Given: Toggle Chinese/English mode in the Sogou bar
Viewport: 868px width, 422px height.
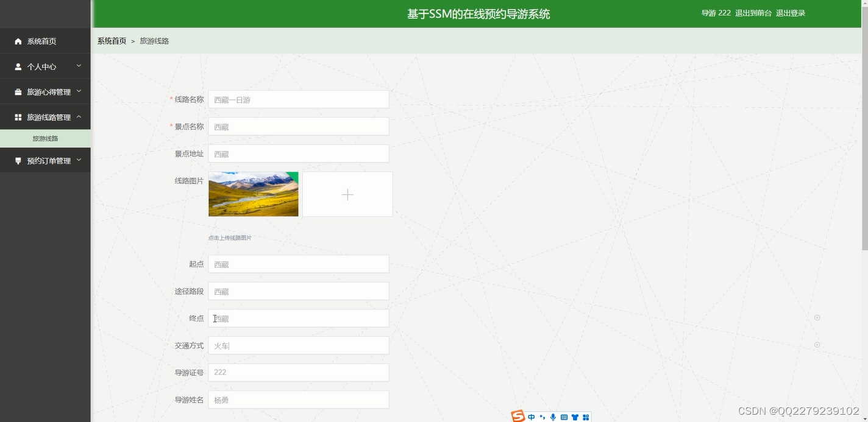Looking at the screenshot, I should click(532, 417).
